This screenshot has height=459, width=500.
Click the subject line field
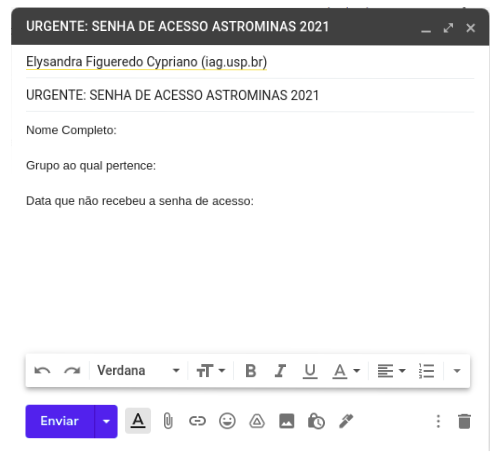(x=250, y=95)
